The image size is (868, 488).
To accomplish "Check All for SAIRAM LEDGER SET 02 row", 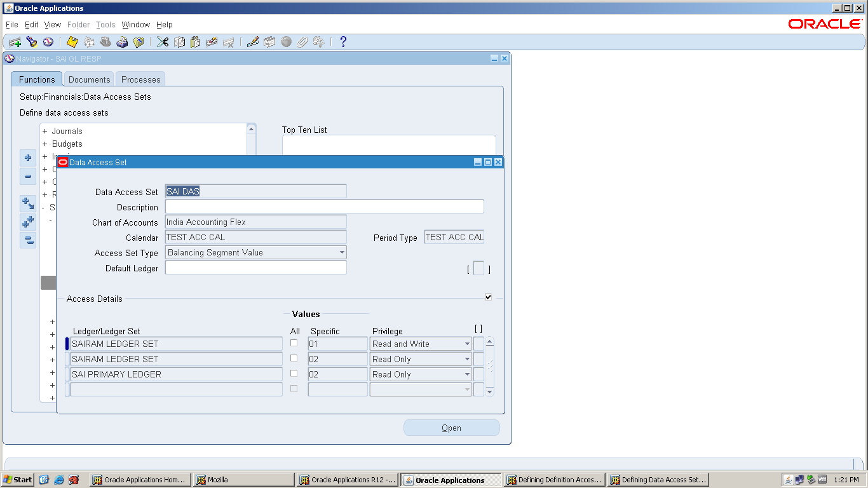I will [x=294, y=358].
